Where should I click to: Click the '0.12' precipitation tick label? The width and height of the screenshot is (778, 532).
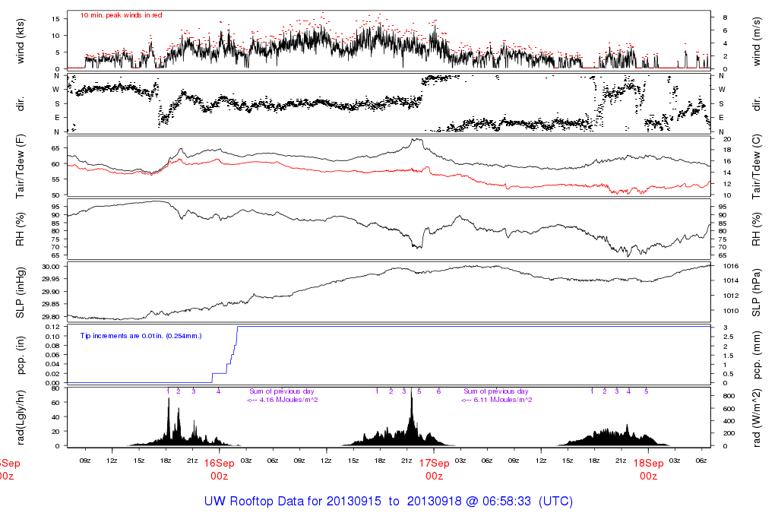point(52,327)
